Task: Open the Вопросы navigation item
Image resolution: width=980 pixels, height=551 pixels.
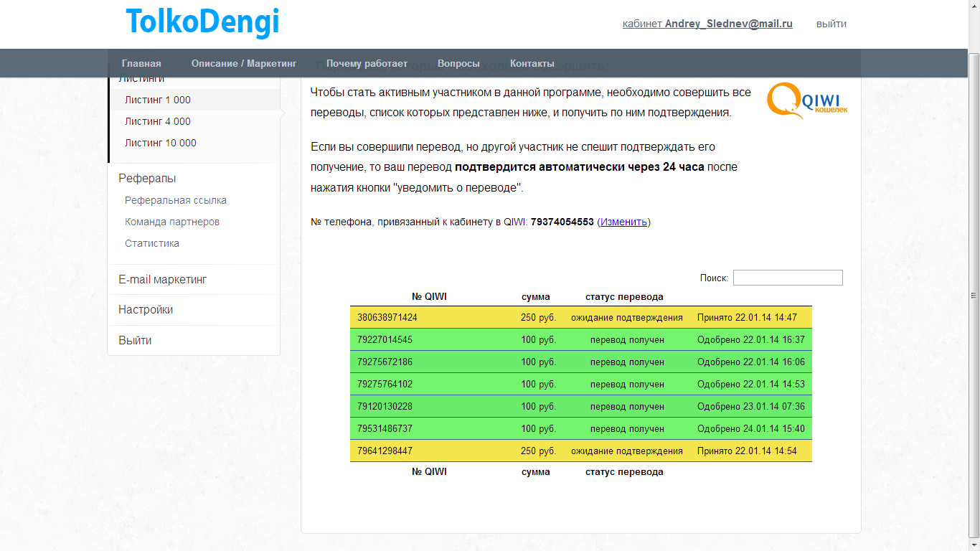Action: click(x=458, y=63)
